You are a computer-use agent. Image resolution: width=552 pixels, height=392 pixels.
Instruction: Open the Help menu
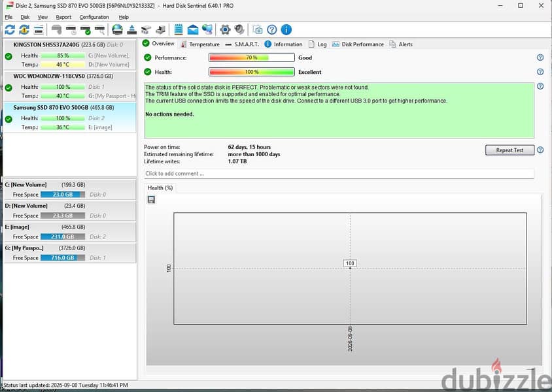(x=124, y=17)
